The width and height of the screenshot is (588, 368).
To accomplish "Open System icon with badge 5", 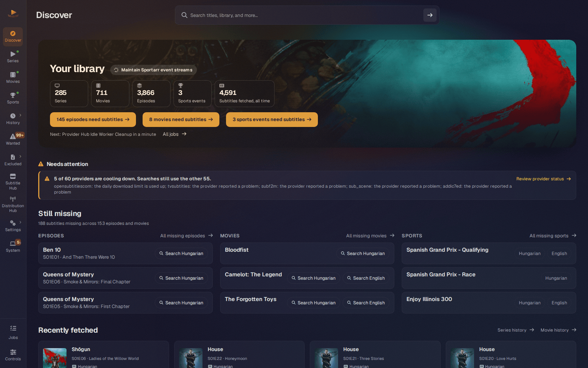I will click(13, 243).
